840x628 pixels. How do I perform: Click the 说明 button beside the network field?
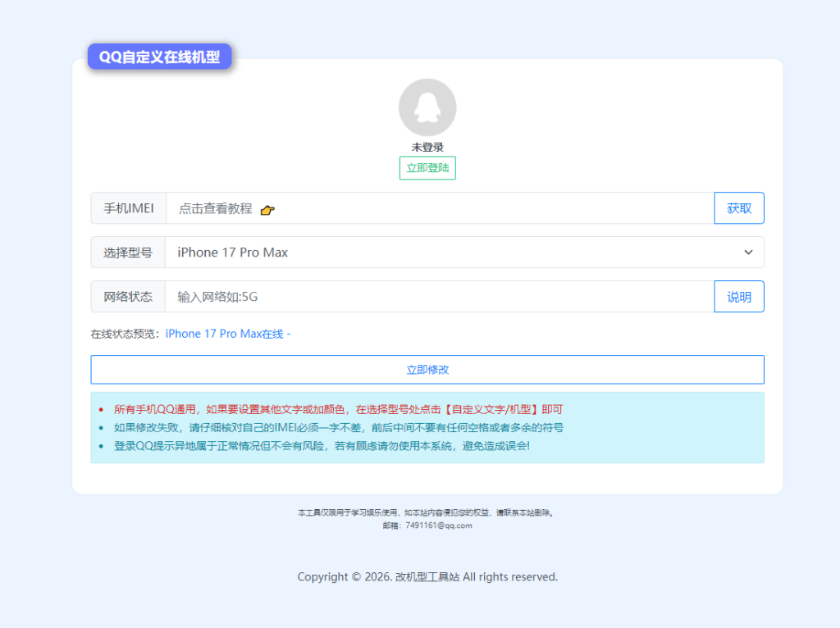click(x=739, y=297)
